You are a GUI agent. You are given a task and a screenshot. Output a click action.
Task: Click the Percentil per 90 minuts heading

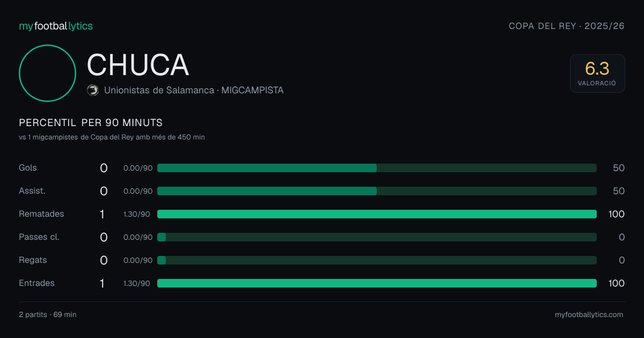(91, 123)
